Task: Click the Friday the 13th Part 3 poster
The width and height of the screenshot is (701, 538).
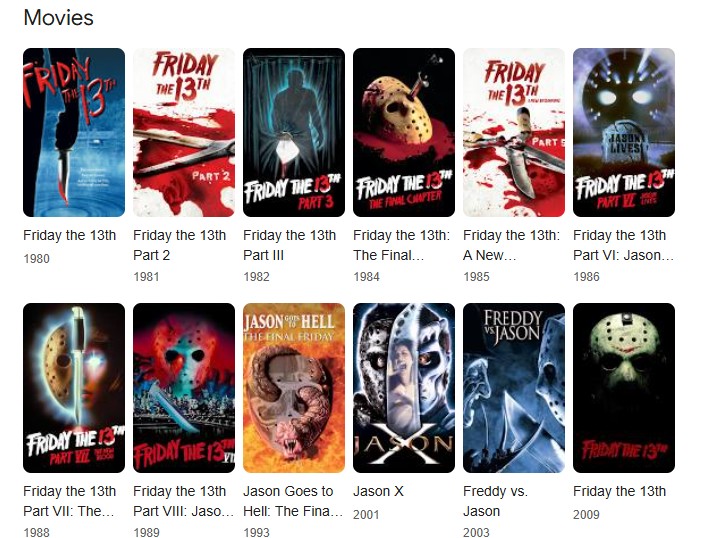Action: 294,132
